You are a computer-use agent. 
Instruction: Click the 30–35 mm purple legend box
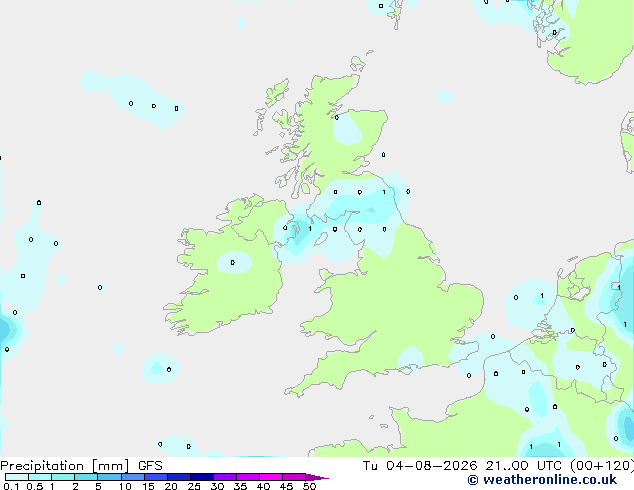tap(224, 477)
